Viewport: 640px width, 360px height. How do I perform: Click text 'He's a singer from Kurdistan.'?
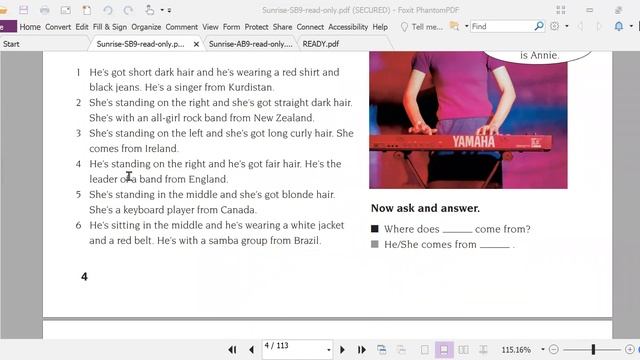coord(209,87)
